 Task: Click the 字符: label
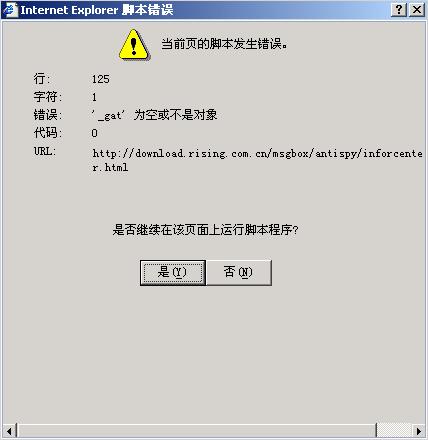(x=48, y=97)
